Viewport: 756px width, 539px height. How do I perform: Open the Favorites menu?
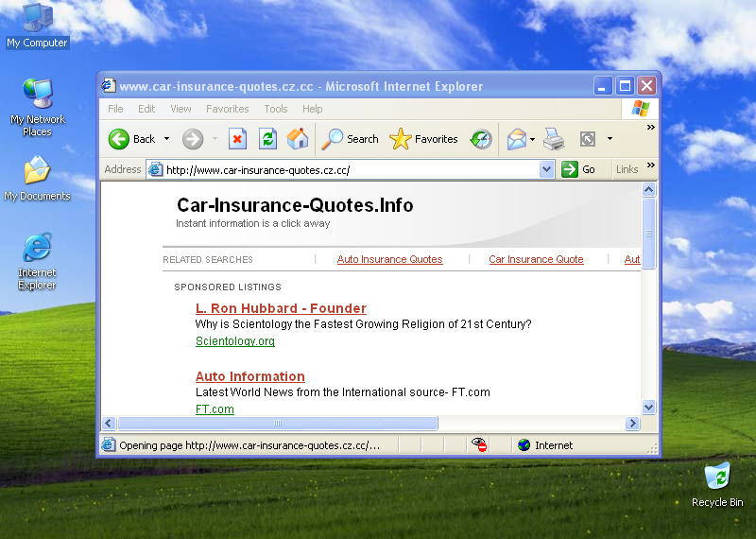coord(228,109)
